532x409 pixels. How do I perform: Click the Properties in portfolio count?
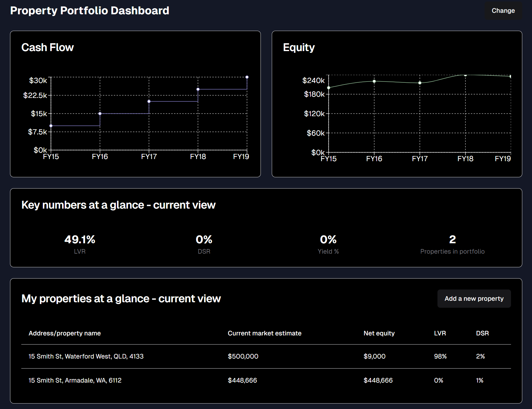[x=452, y=239]
